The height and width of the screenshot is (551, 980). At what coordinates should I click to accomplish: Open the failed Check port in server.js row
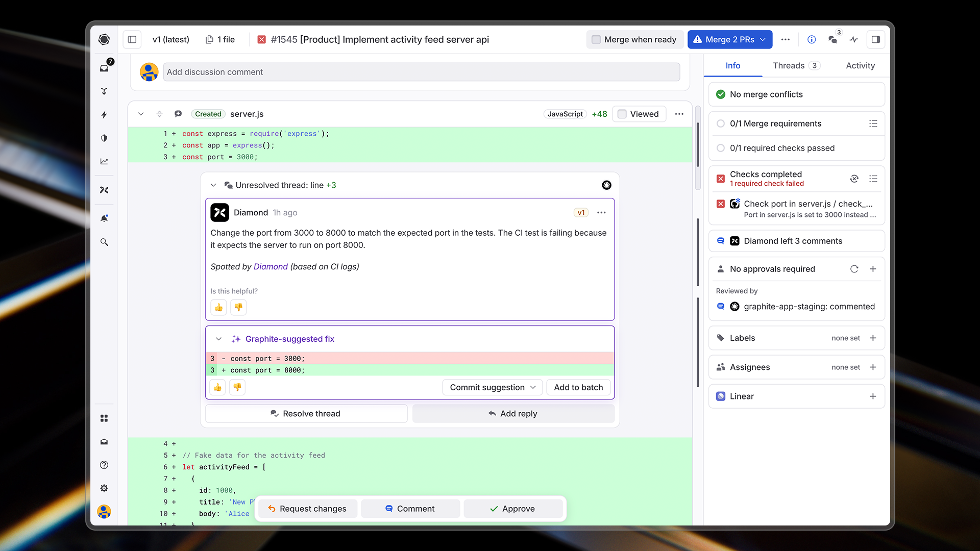tap(797, 209)
